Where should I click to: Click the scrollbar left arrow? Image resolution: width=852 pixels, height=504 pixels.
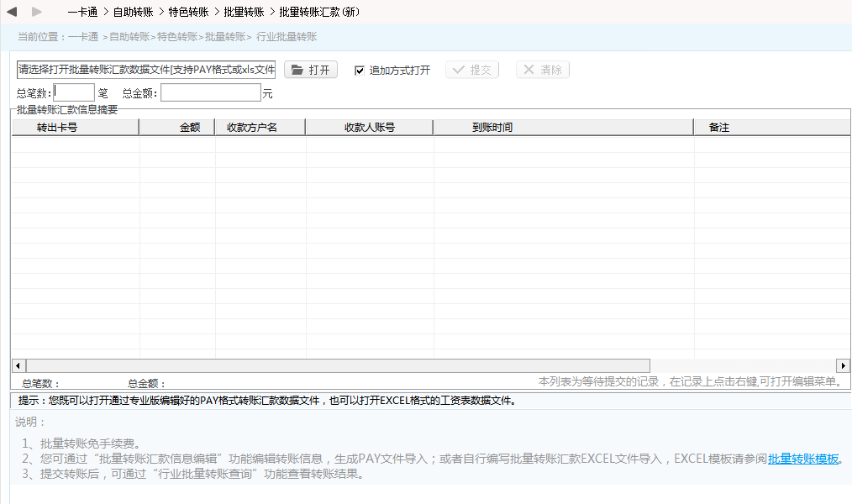click(18, 366)
